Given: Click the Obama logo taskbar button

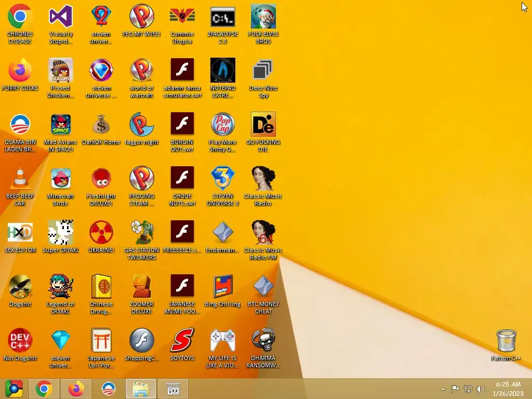Looking at the screenshot, I should click(x=109, y=389).
